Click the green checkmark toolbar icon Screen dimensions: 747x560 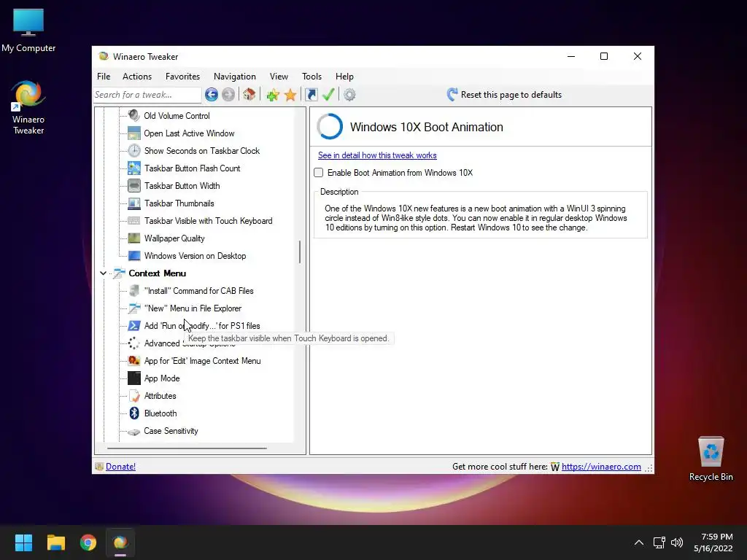328,94
